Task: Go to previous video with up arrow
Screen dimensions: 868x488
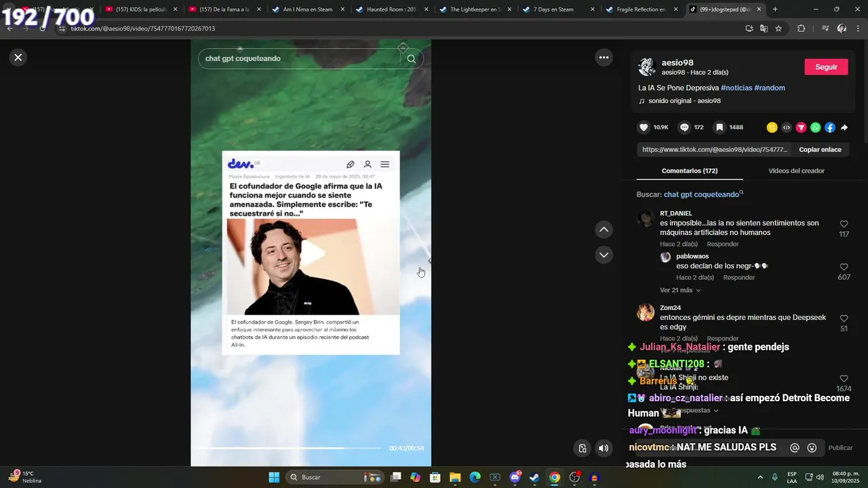Action: tap(604, 230)
